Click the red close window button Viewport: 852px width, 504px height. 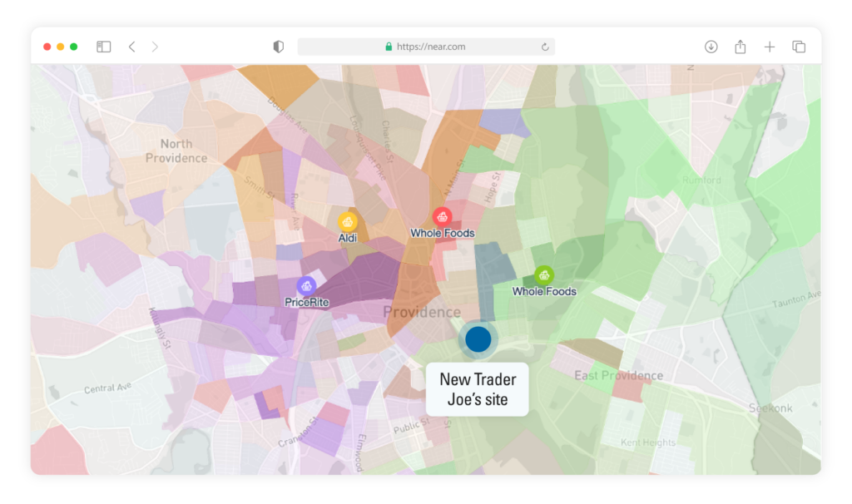pyautogui.click(x=47, y=47)
